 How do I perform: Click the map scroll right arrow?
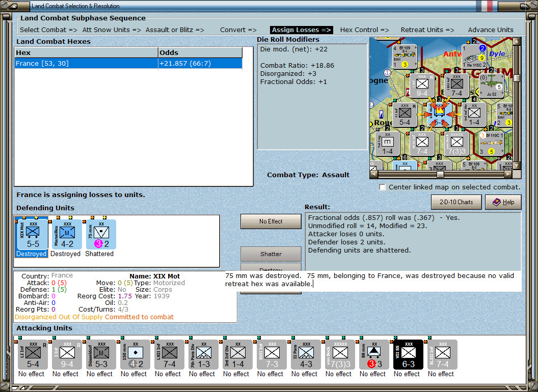[x=508, y=174]
